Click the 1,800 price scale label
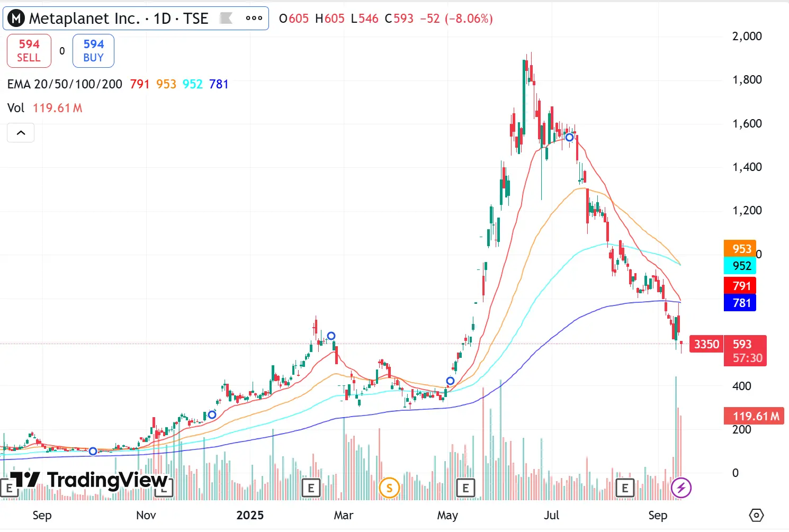789x532 pixels. coord(747,80)
